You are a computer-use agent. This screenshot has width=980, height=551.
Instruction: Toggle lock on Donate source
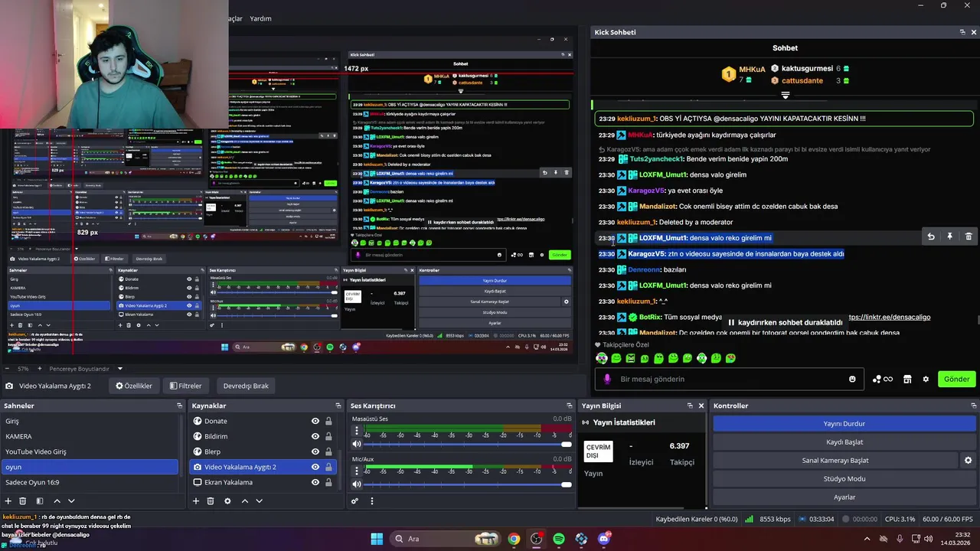tap(328, 421)
